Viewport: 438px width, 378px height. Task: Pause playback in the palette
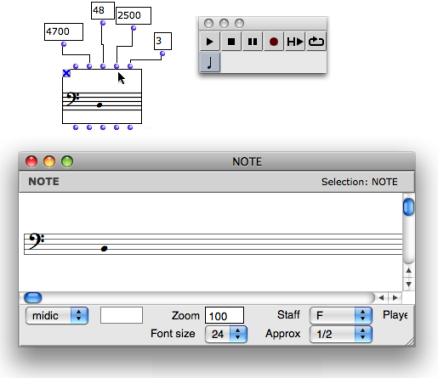252,41
